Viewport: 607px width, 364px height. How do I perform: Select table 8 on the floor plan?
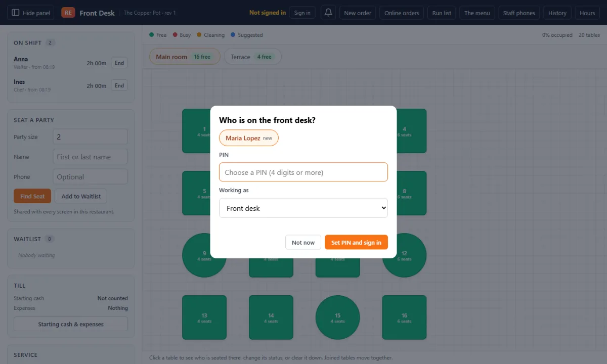tap(411, 193)
